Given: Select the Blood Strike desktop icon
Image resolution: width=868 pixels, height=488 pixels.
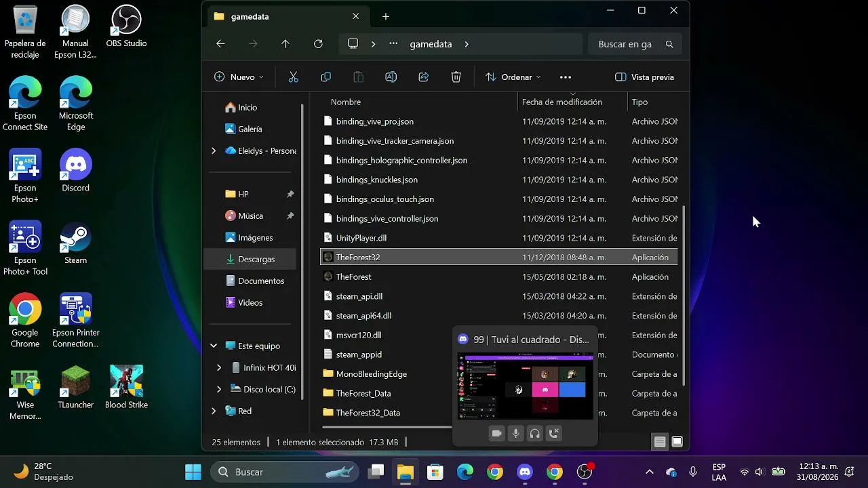Looking at the screenshot, I should (126, 388).
